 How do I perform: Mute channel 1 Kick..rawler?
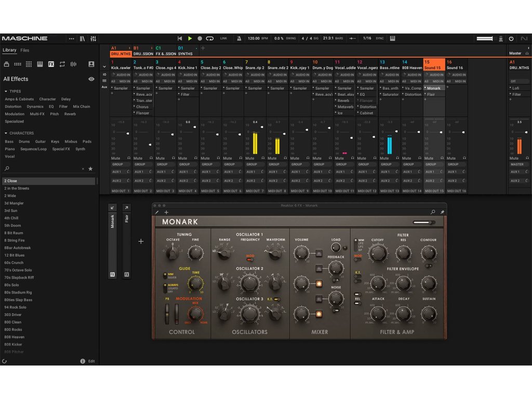(116, 158)
